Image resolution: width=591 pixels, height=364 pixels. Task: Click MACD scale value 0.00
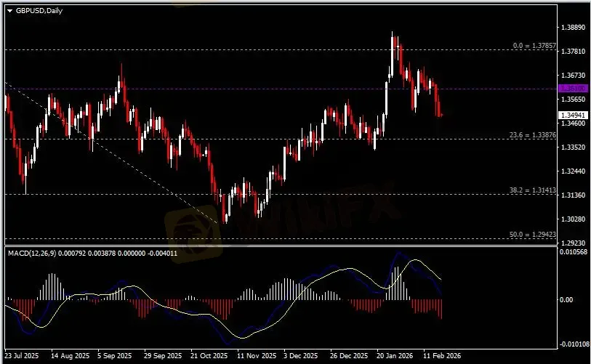pyautogui.click(x=566, y=299)
